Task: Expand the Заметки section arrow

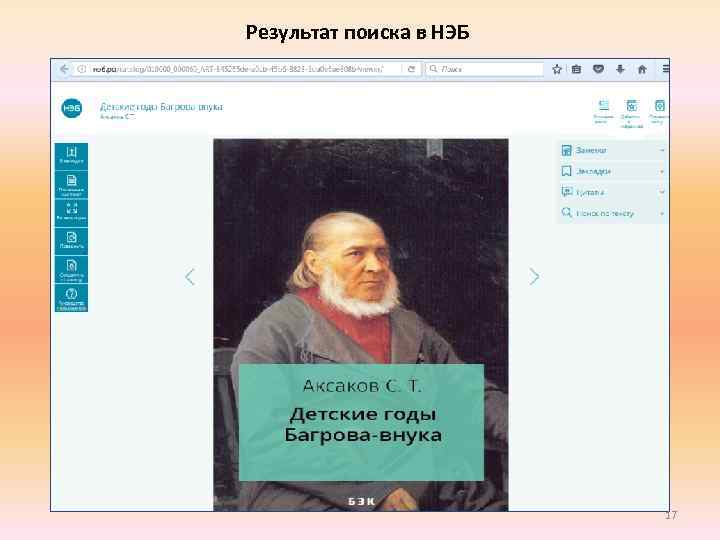Action: pos(662,150)
